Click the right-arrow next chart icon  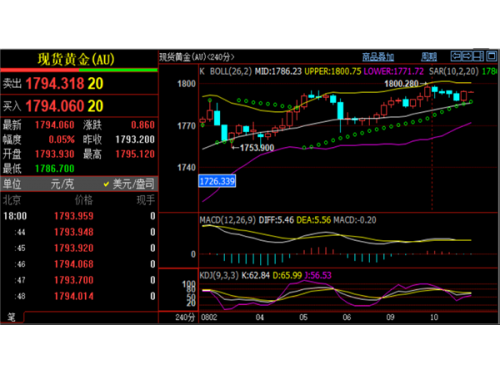click(467, 56)
